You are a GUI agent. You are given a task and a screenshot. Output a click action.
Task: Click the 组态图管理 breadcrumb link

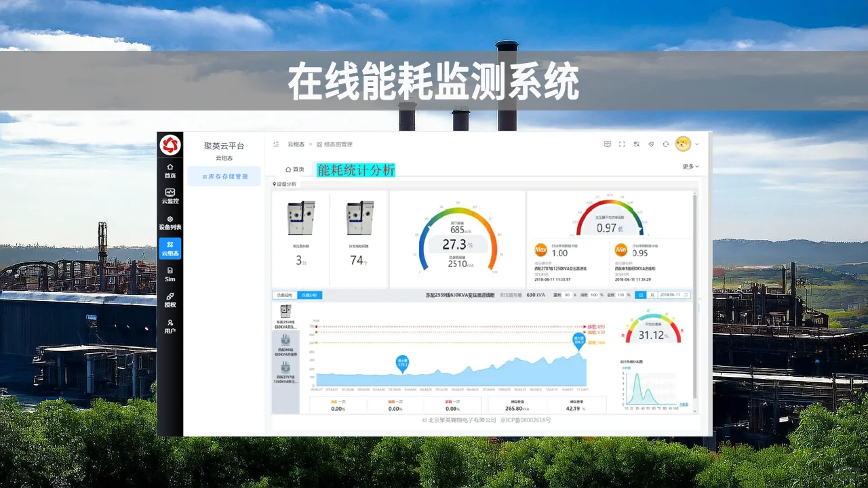click(337, 144)
